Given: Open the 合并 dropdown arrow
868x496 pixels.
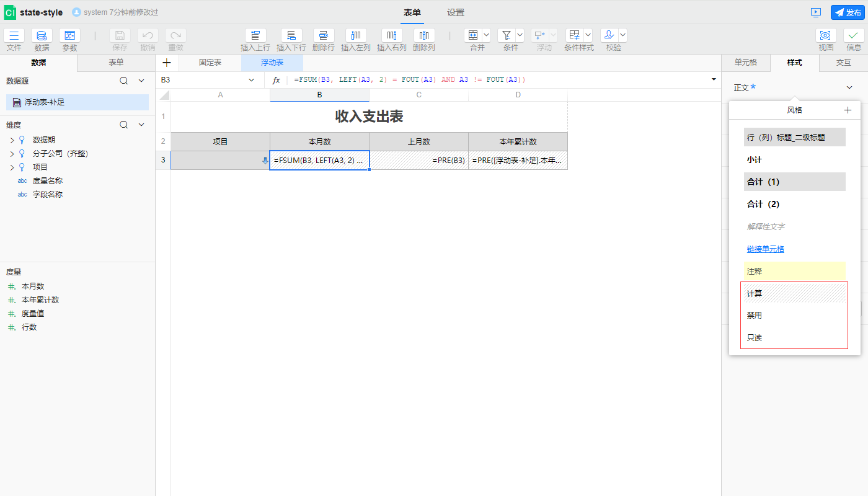Looking at the screenshot, I should click(486, 36).
